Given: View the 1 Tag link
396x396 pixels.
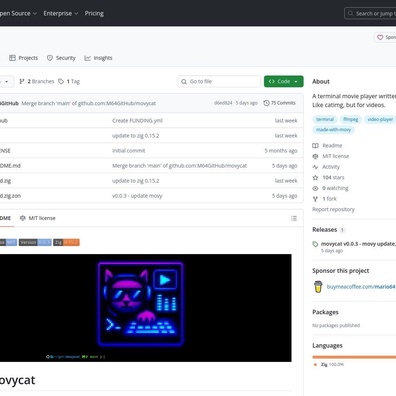Looking at the screenshot, I should [69, 81].
